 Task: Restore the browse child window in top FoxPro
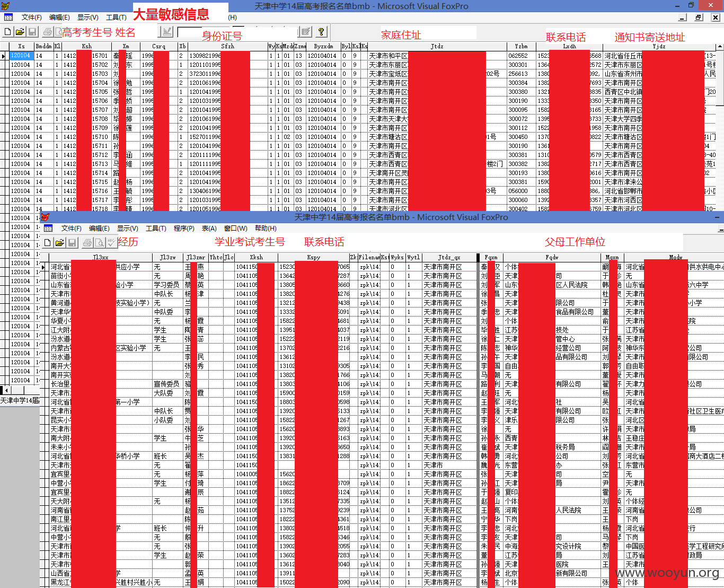coord(699,17)
